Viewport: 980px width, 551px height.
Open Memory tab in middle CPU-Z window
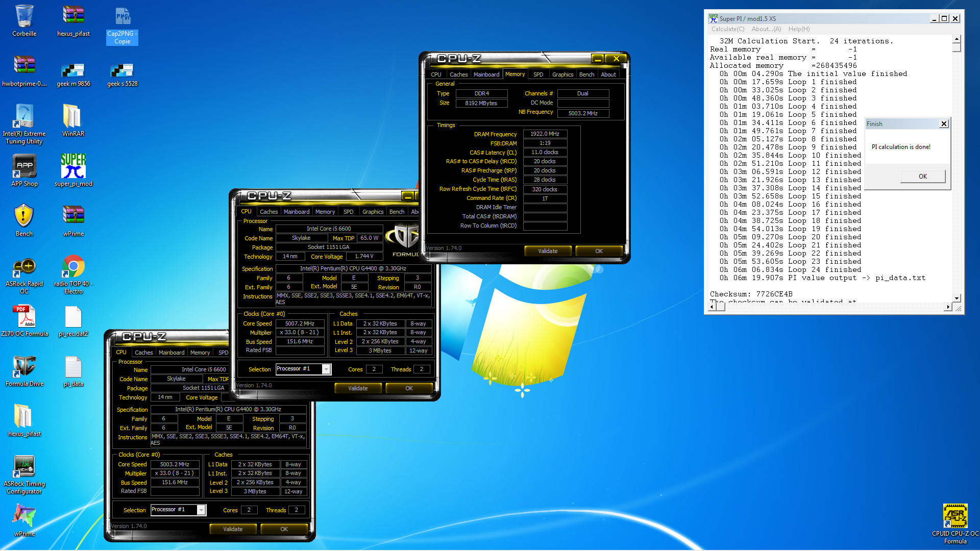click(325, 212)
